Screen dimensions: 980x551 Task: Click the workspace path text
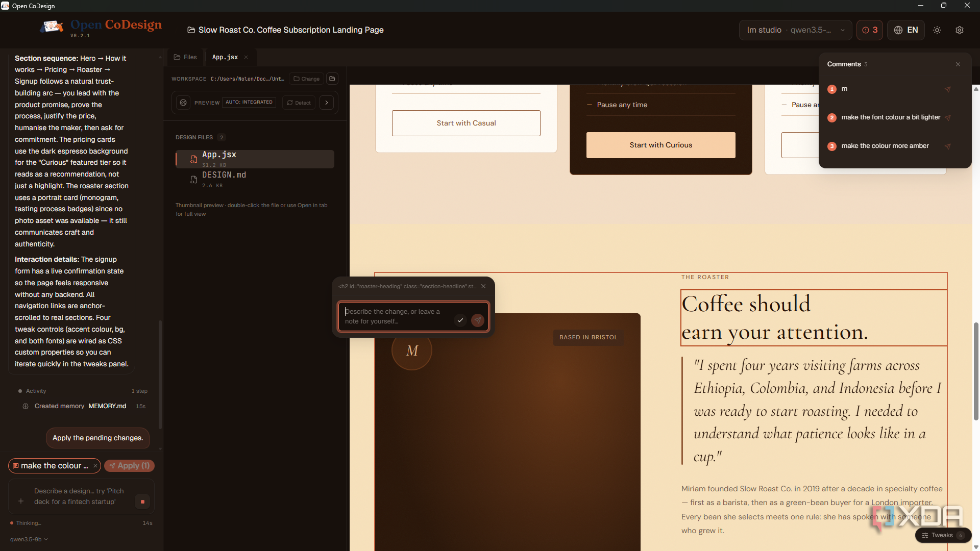click(247, 79)
